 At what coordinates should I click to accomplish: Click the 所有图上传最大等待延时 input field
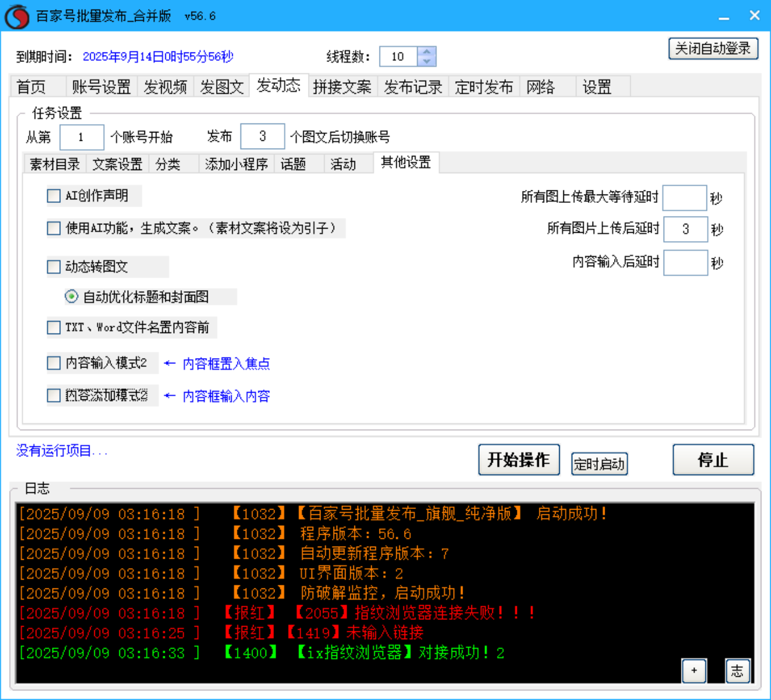pos(684,197)
